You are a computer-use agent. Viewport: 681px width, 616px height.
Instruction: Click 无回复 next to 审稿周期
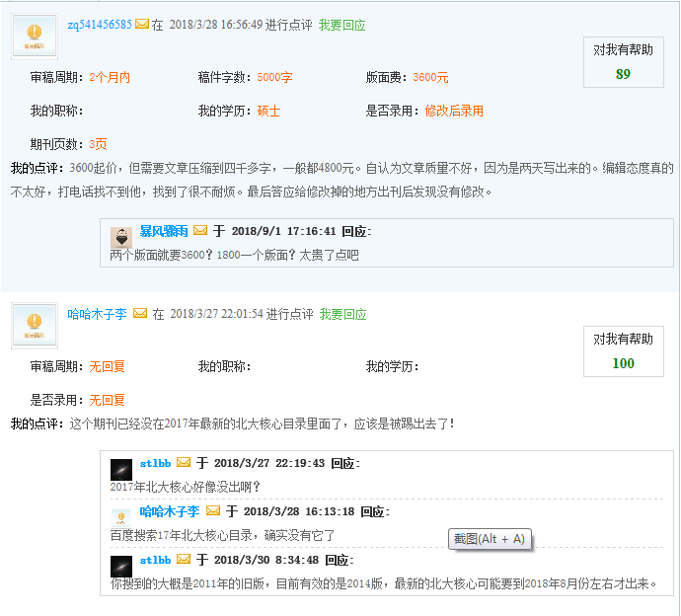pos(107,366)
